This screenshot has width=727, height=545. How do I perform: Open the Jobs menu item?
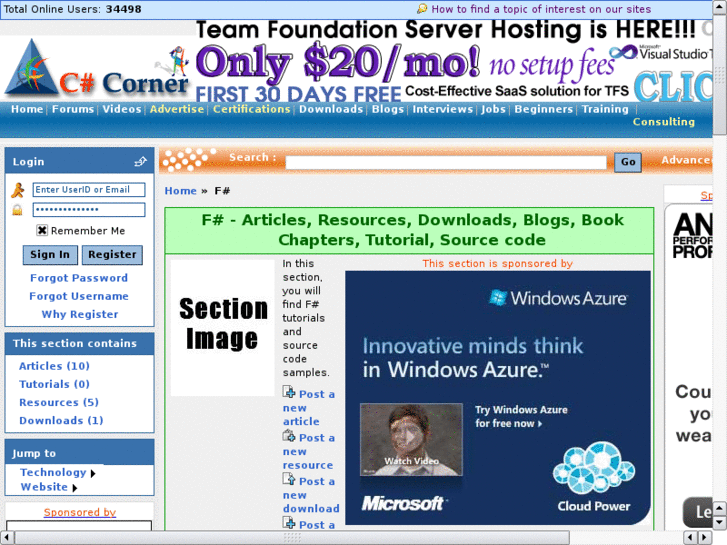click(493, 109)
